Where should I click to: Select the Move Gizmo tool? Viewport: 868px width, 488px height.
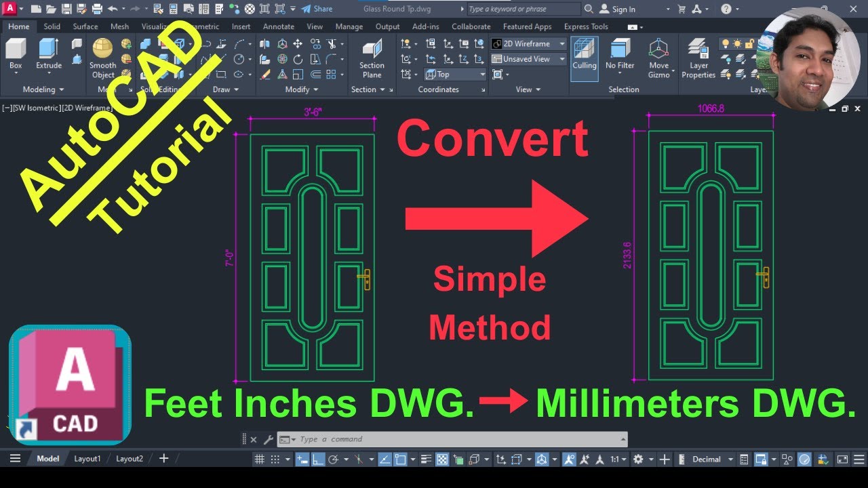[x=658, y=58]
